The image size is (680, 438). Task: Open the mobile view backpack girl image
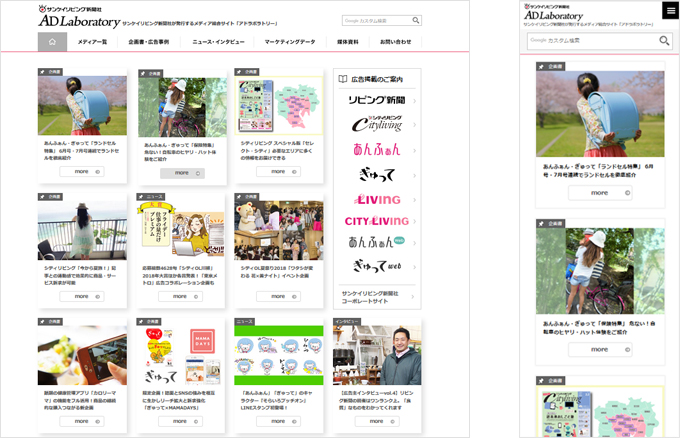coord(600,114)
